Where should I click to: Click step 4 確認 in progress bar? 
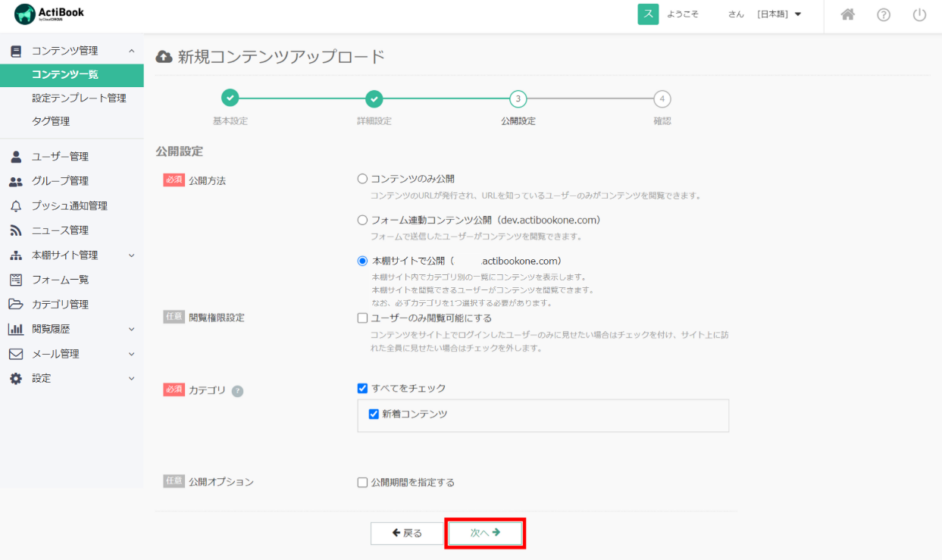(x=662, y=99)
